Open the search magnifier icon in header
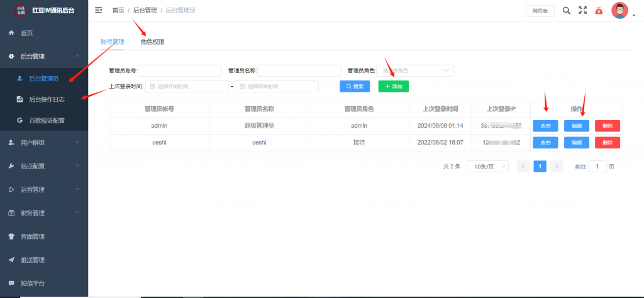 (x=567, y=11)
